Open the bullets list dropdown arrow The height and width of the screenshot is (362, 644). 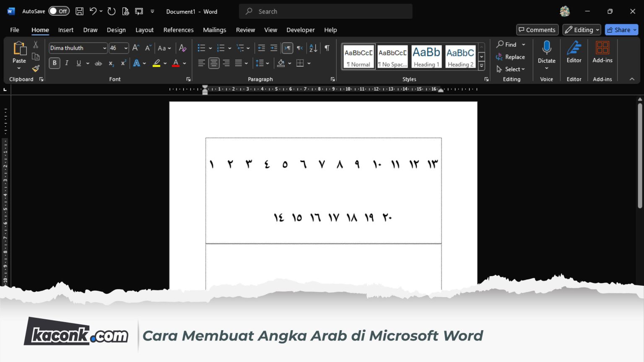[x=210, y=48]
